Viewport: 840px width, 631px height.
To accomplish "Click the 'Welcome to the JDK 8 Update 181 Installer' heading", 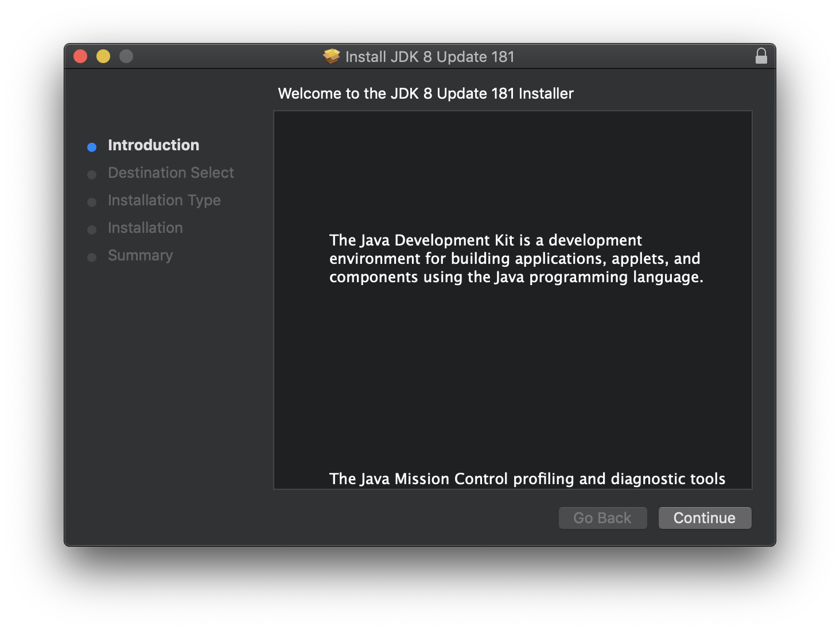I will pos(426,94).
